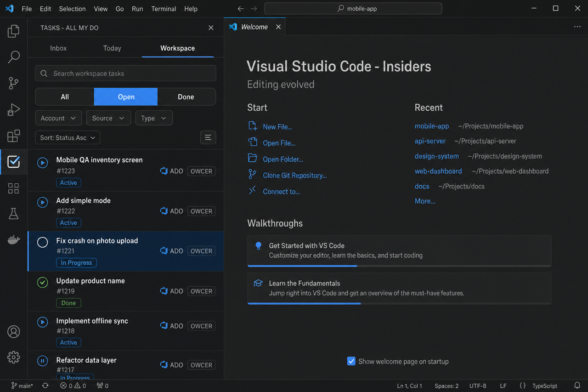Open the Accounts menu icon
Image resolution: width=588 pixels, height=392 pixels.
(x=13, y=331)
